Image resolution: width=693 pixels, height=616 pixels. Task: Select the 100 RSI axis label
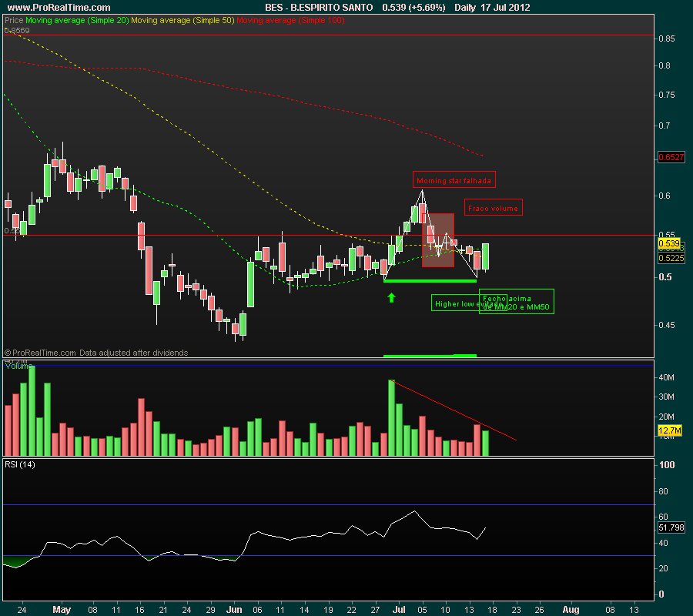(x=667, y=465)
